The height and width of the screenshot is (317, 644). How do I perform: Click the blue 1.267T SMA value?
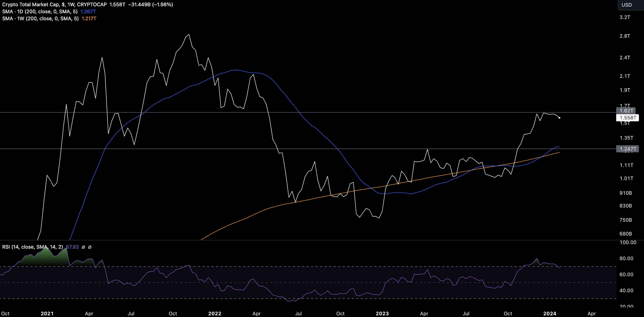pos(88,12)
